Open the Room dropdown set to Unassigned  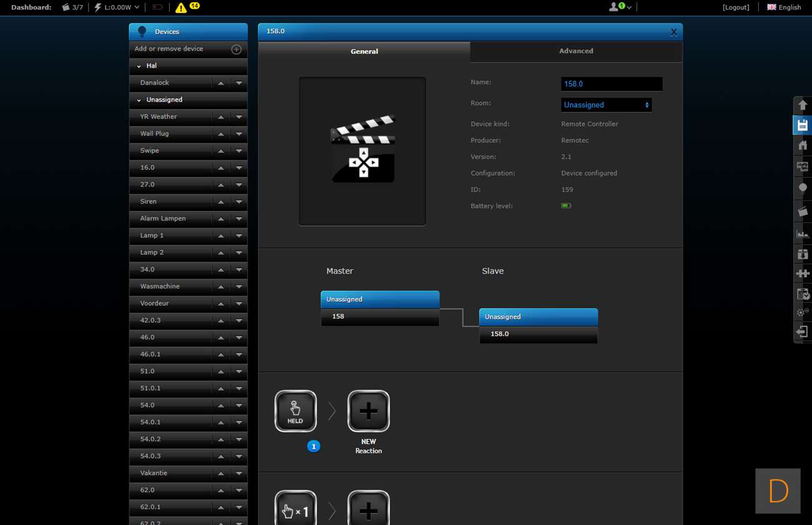tap(606, 105)
